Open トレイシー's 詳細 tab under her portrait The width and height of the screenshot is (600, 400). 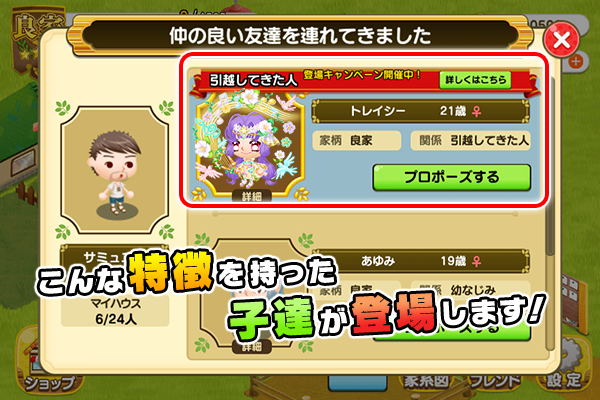pyautogui.click(x=251, y=196)
